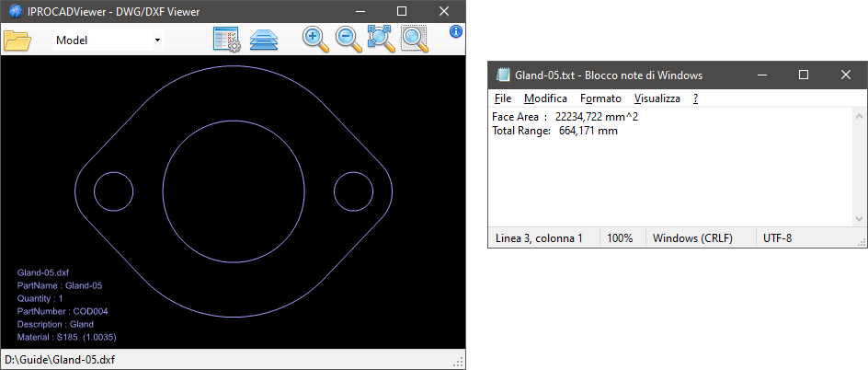
Task: Click the Notepad scrollbar up arrow
Action: 859,116
